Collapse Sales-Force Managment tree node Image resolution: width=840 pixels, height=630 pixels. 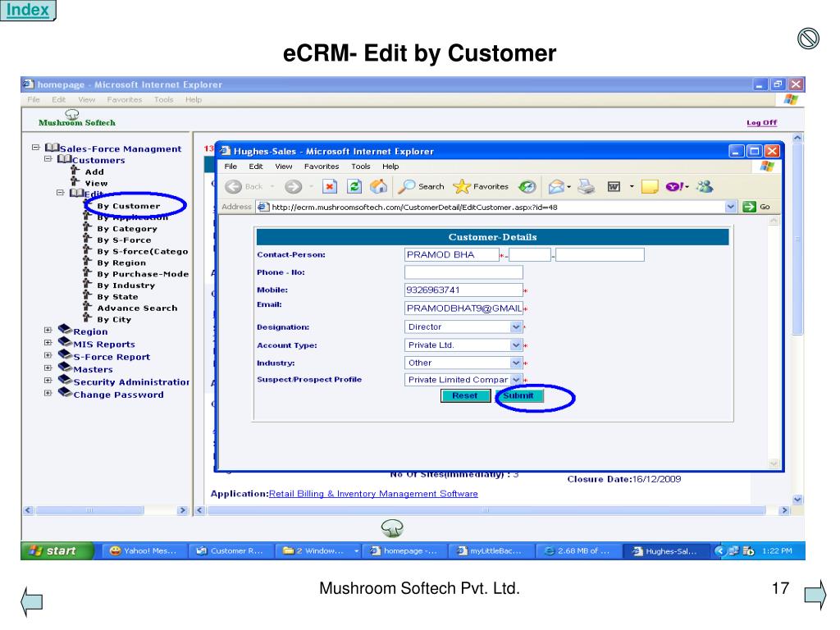pos(36,148)
